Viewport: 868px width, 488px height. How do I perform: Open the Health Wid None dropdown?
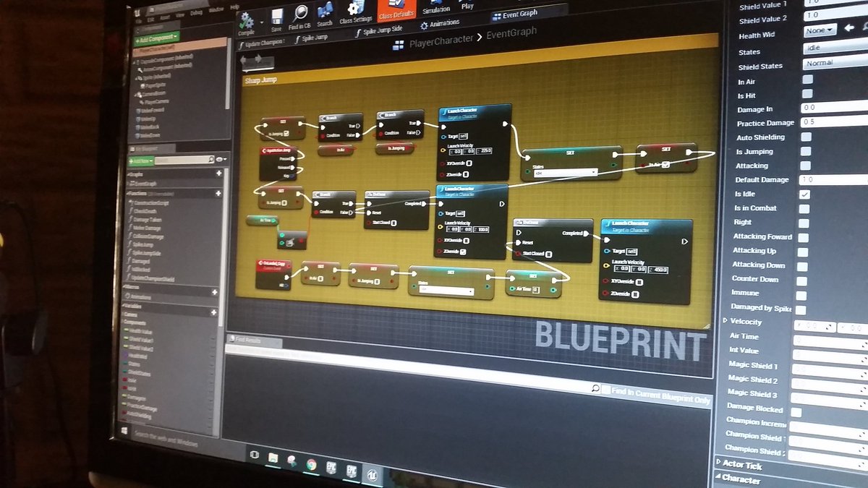pos(821,30)
